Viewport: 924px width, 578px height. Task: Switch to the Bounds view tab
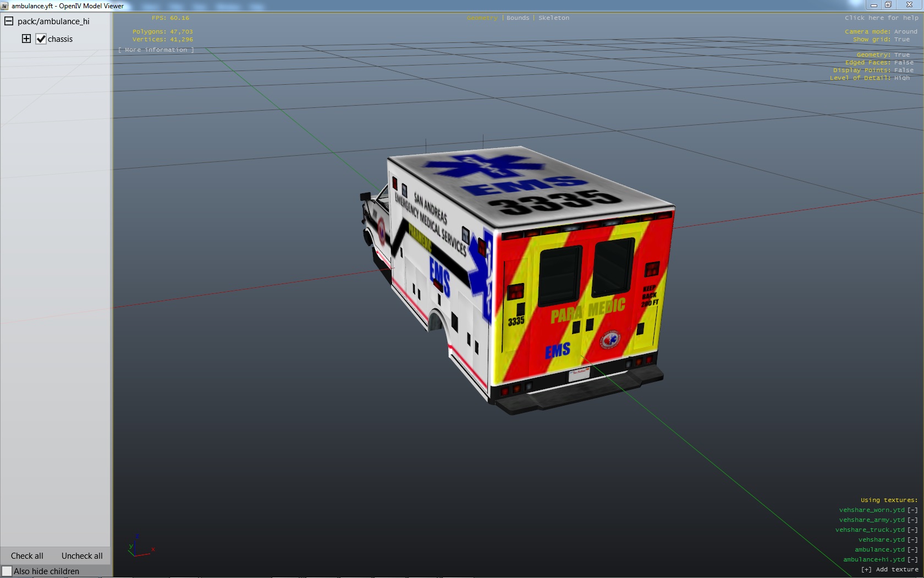pos(518,18)
